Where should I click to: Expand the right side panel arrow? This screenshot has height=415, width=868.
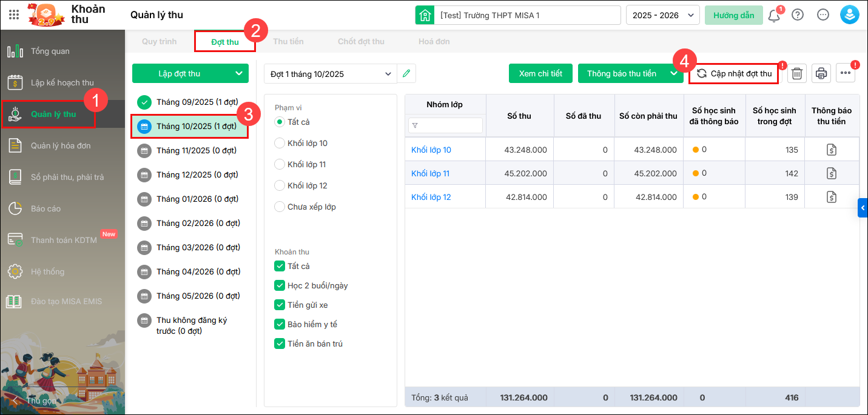[863, 207]
